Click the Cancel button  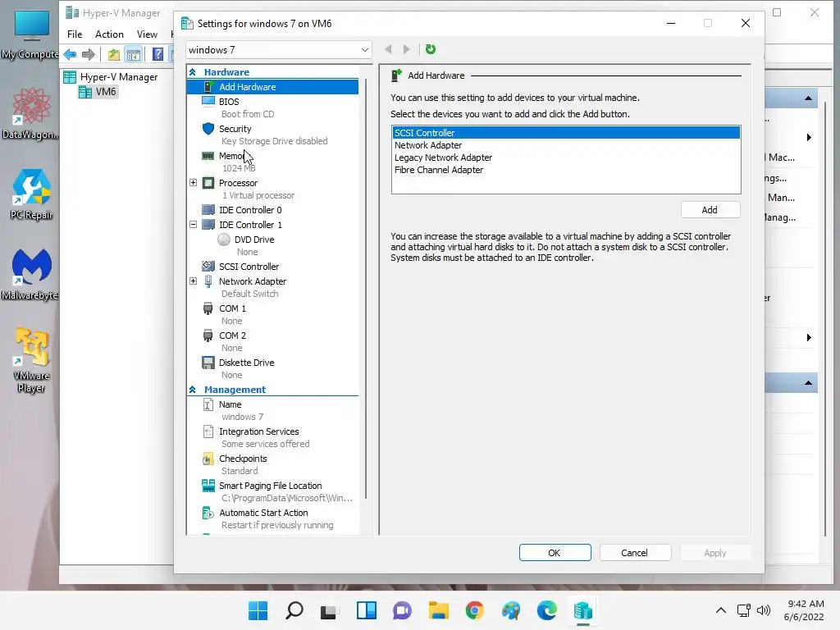tap(636, 553)
